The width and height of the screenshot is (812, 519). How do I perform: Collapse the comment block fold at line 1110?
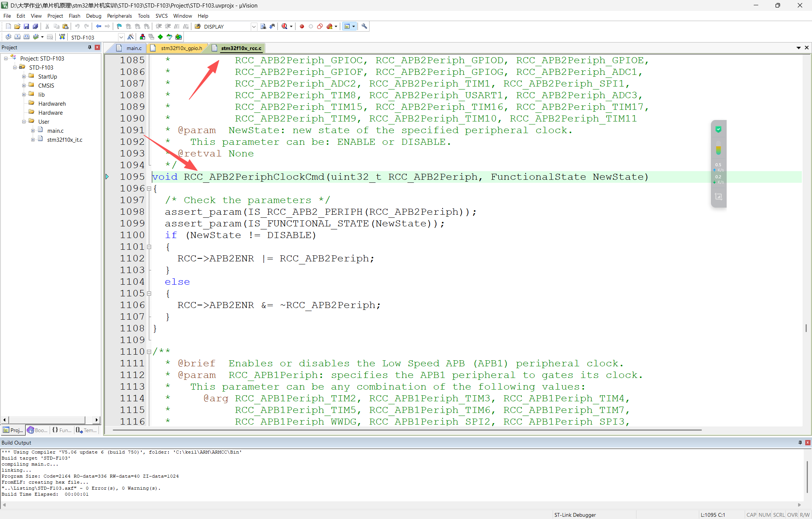[x=149, y=352]
